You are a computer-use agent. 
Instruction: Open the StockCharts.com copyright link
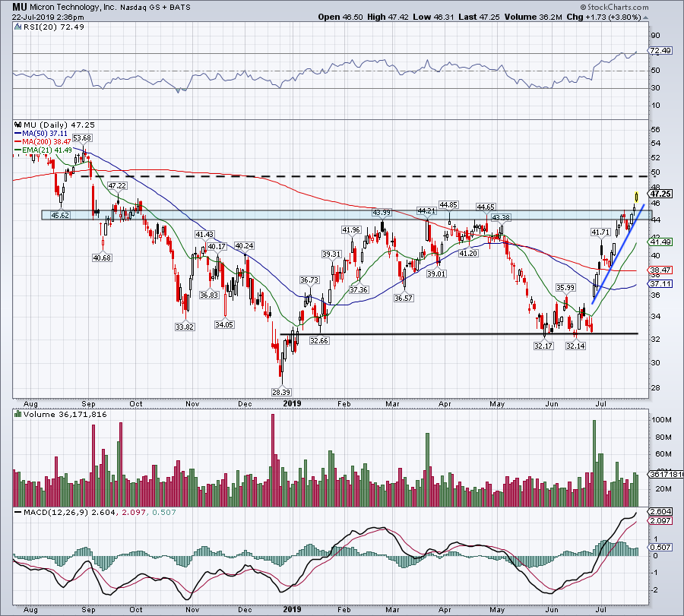(615, 7)
